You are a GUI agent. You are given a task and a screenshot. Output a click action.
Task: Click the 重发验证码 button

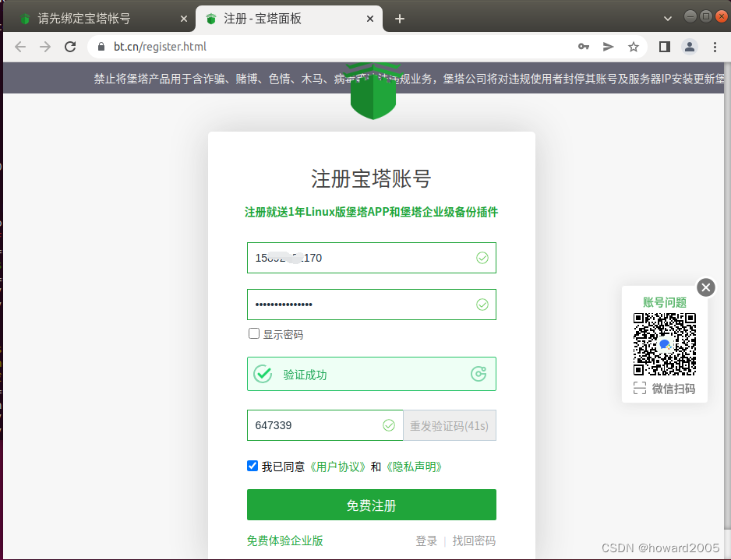[450, 425]
